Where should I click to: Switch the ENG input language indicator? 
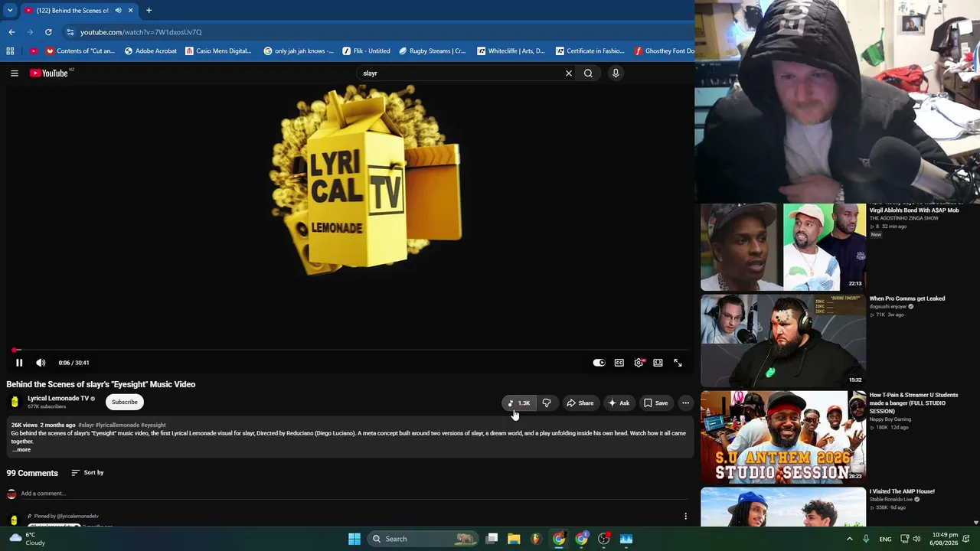885,539
